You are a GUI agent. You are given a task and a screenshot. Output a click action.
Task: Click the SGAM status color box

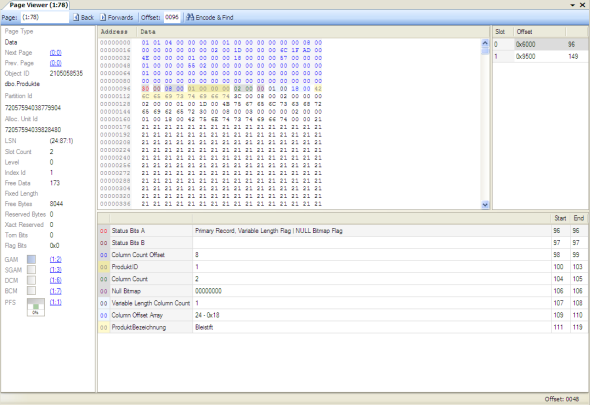click(32, 270)
